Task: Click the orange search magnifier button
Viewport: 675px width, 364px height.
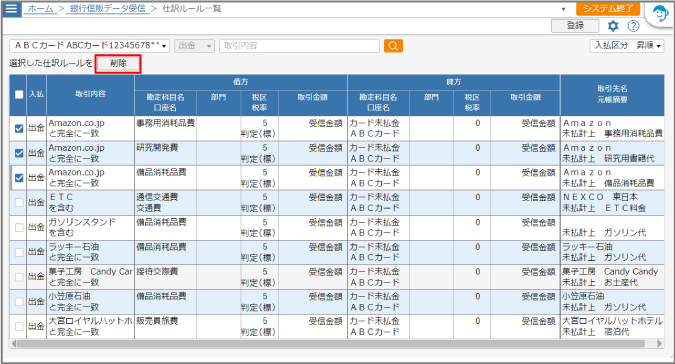Action: [393, 46]
